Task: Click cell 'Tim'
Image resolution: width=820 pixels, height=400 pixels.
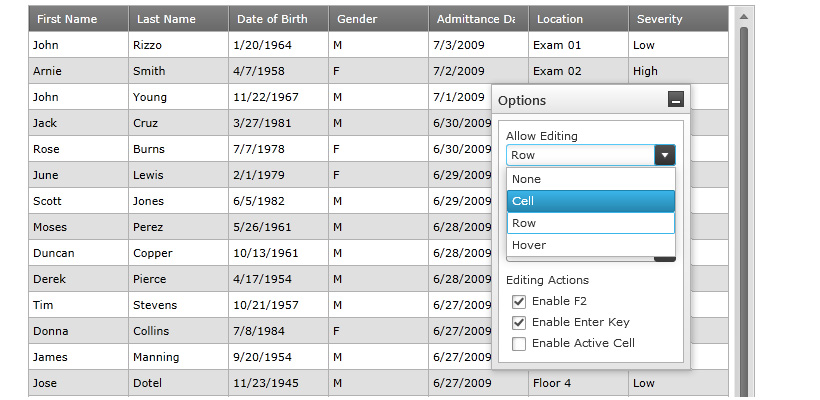Action: coord(78,305)
